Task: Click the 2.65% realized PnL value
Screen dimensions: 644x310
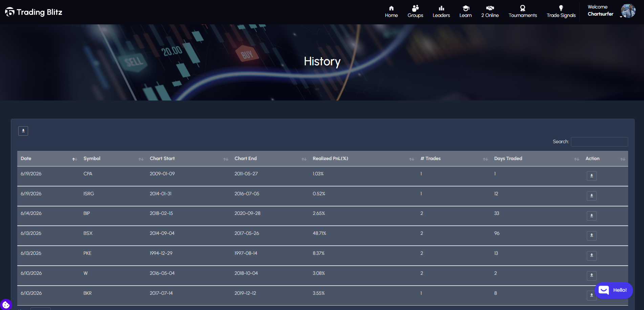Action: (319, 213)
